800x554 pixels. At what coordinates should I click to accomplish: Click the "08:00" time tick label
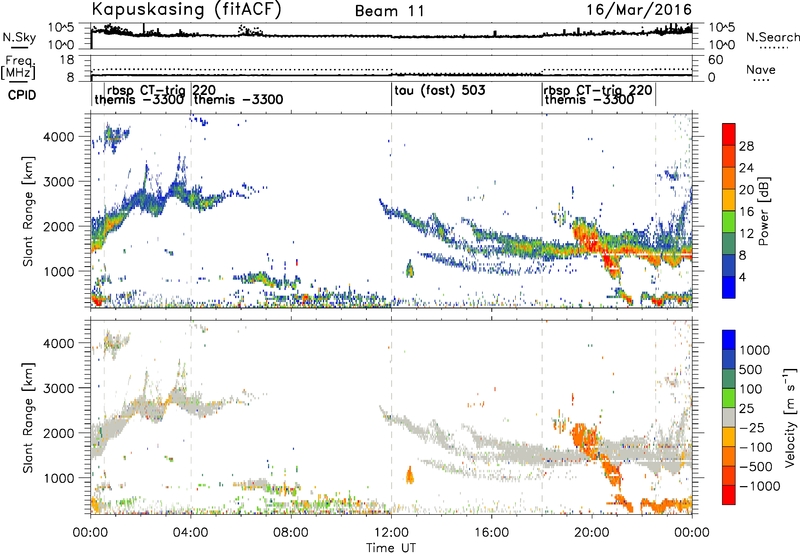click(x=291, y=533)
